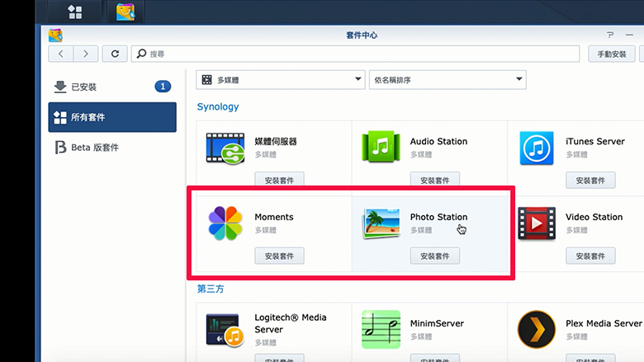Open the 已安裝 section

112,87
